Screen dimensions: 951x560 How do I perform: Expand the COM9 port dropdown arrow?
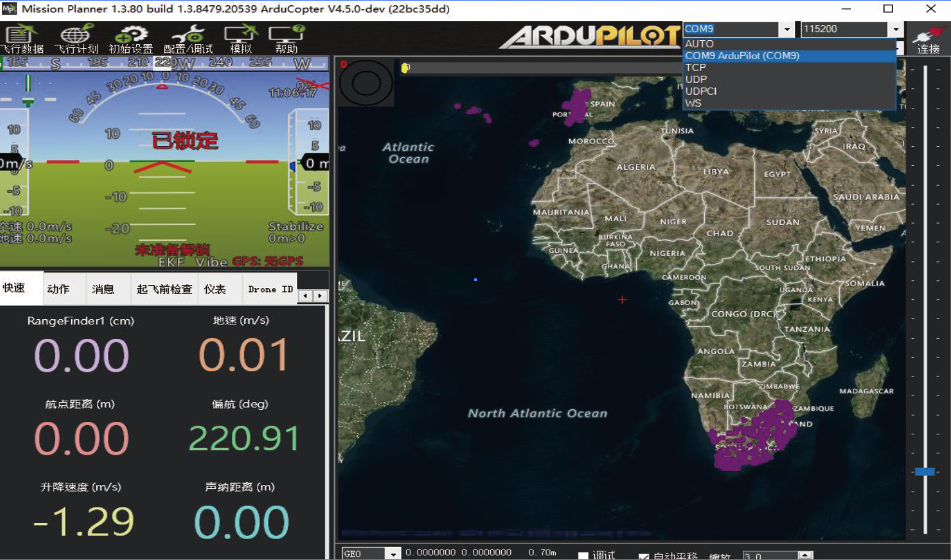pos(787,29)
